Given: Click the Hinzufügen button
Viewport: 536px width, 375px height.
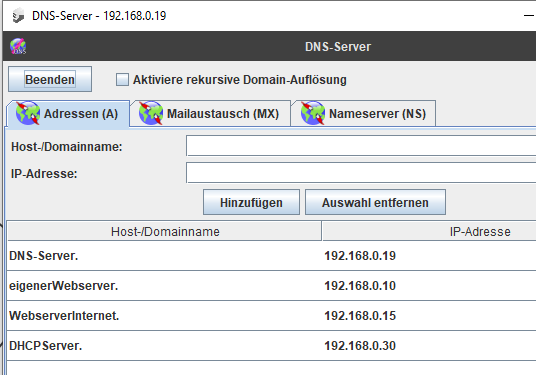Looking at the screenshot, I should pyautogui.click(x=251, y=202).
